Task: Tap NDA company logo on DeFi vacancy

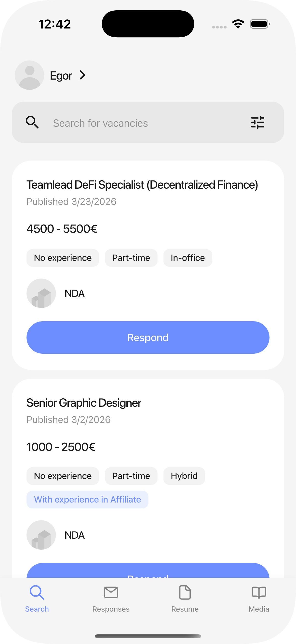Action: tap(41, 293)
